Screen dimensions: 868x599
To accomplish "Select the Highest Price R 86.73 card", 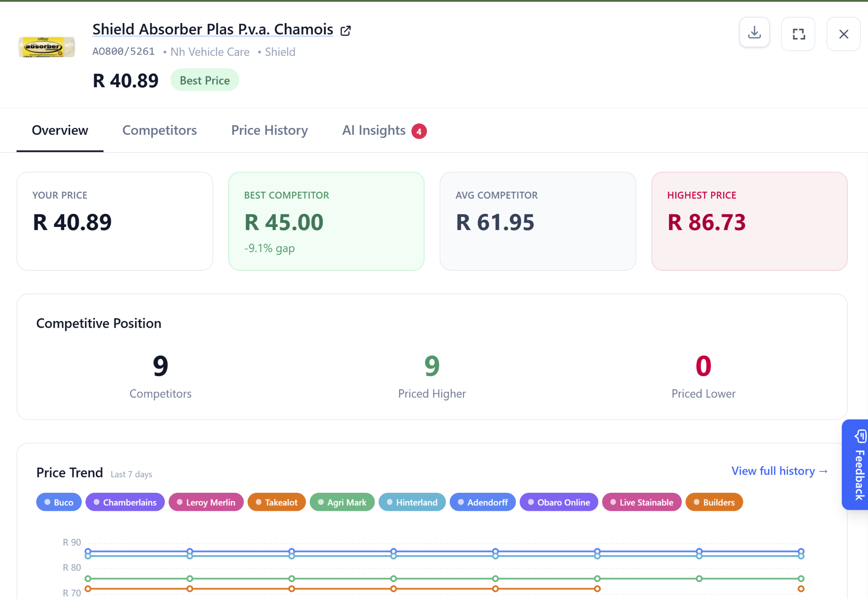I will 750,221.
